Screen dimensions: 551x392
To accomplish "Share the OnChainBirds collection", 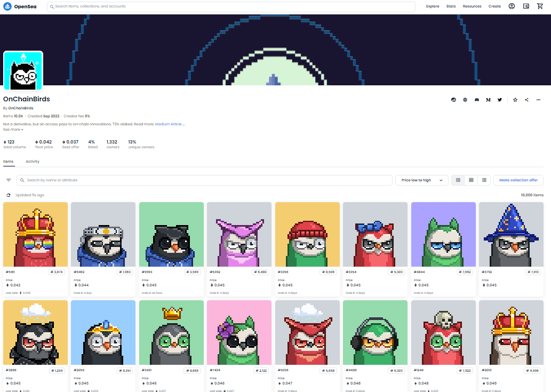I will click(x=526, y=100).
